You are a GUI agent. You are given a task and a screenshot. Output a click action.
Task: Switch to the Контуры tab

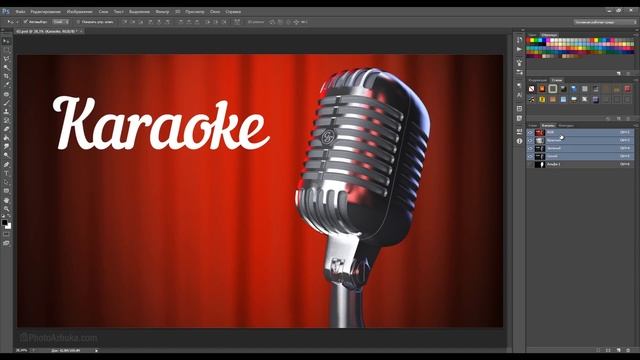point(566,125)
